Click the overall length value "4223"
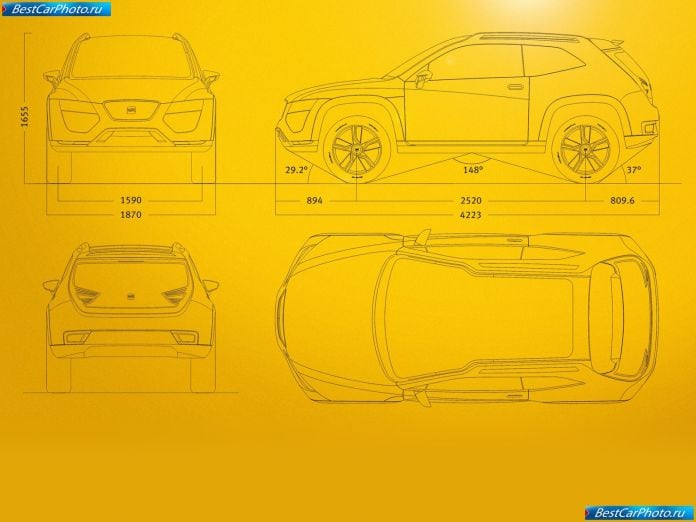The height and width of the screenshot is (522, 696). 471,215
